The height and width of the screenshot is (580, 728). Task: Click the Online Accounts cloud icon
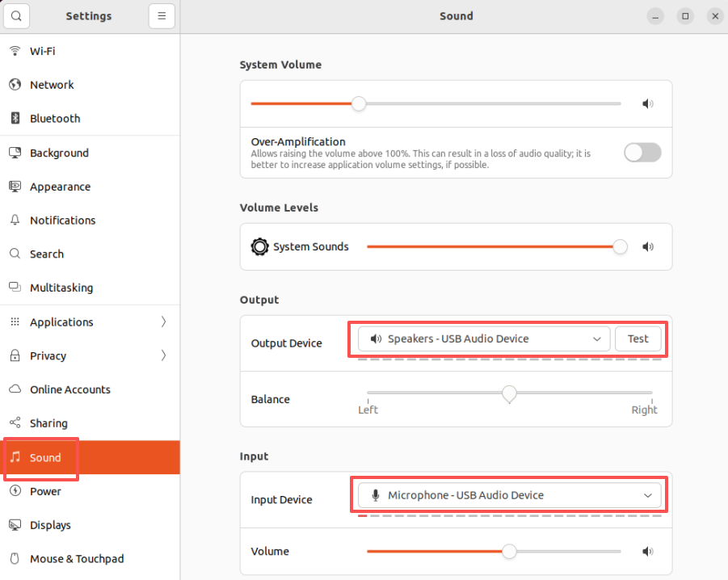pos(15,389)
